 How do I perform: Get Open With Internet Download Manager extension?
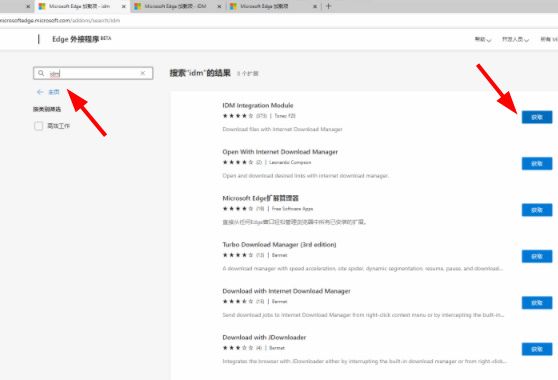pos(537,164)
